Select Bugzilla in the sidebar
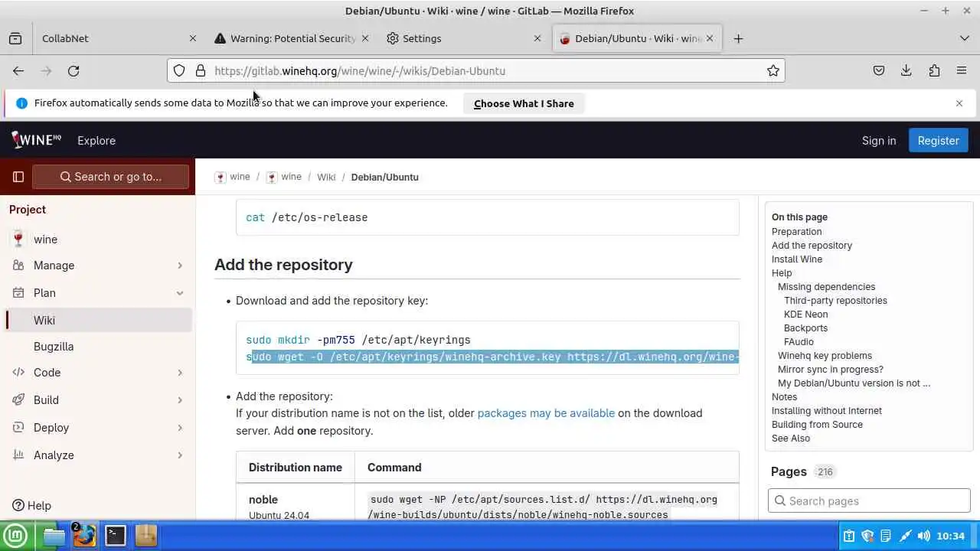Viewport: 980px width, 551px height. click(97, 347)
